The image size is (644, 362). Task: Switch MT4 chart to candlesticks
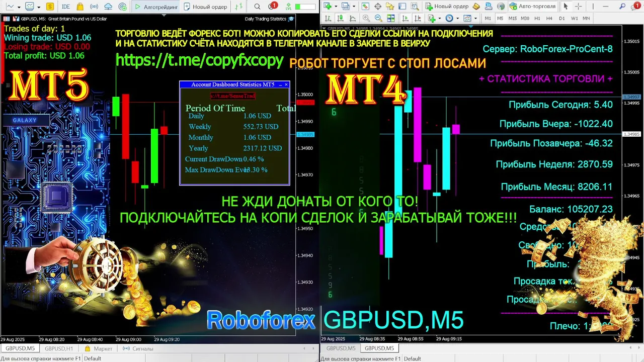[x=340, y=18]
